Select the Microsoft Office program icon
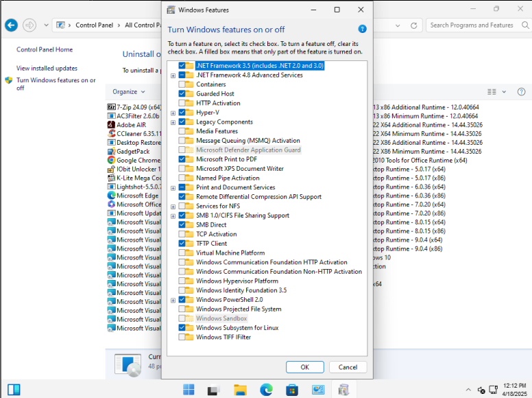 pyautogui.click(x=111, y=204)
